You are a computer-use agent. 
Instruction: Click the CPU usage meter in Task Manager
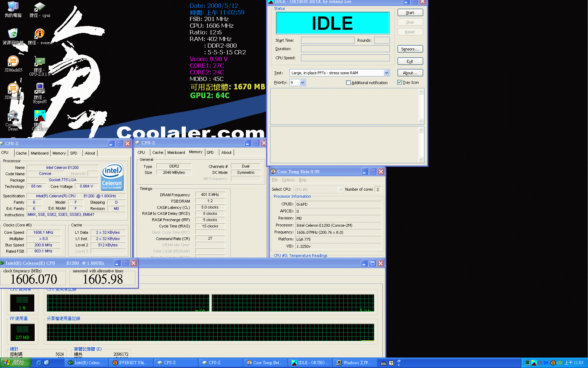click(x=22, y=303)
